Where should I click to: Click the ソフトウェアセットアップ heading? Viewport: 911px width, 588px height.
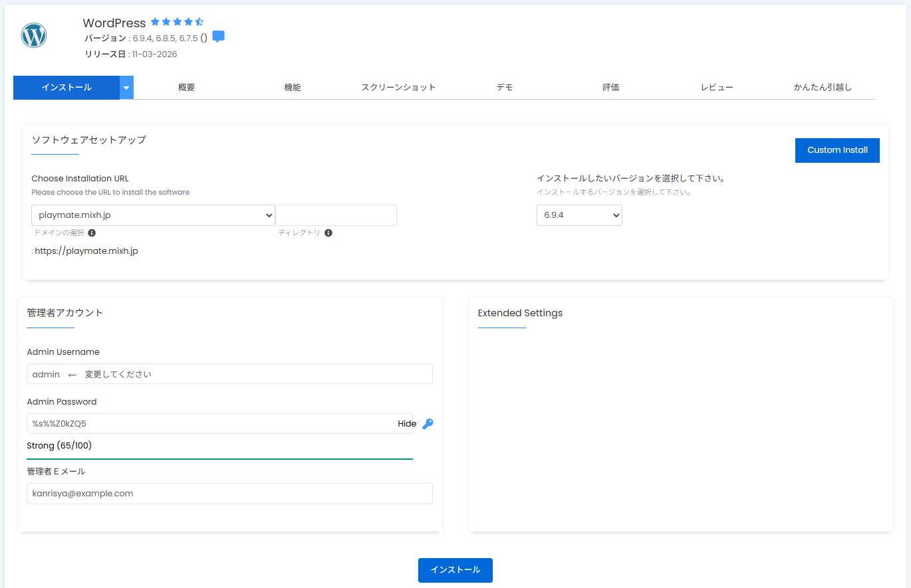click(x=88, y=140)
